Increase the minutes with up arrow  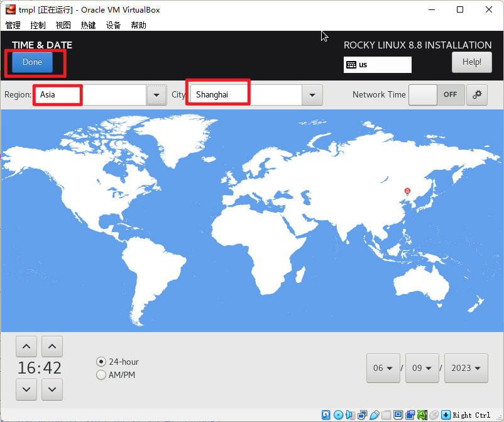pos(52,347)
